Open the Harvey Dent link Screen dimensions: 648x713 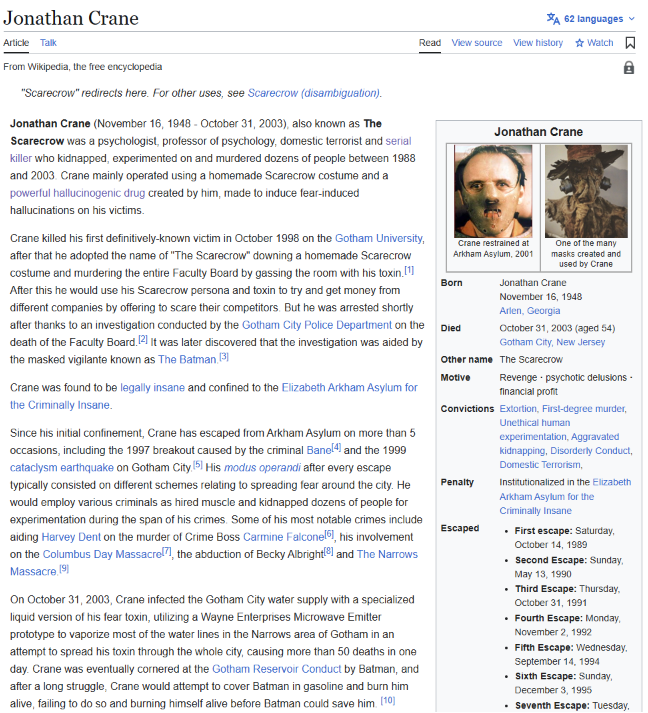pos(71,537)
